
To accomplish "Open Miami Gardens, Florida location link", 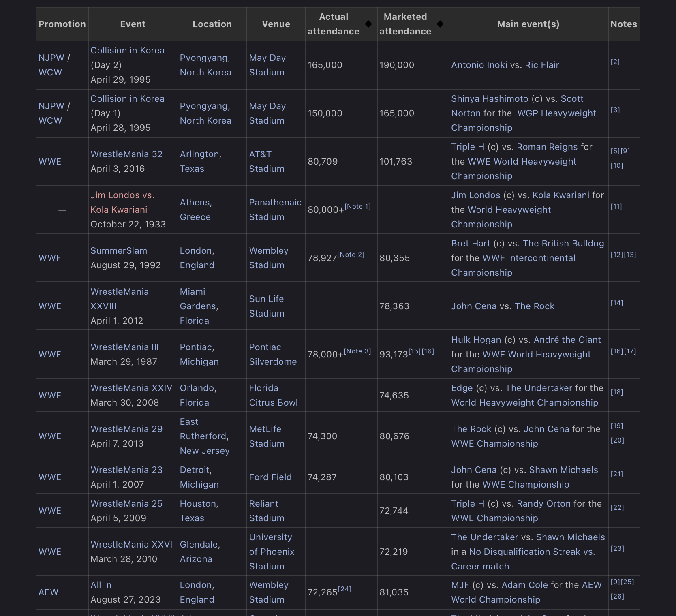I will (199, 306).
